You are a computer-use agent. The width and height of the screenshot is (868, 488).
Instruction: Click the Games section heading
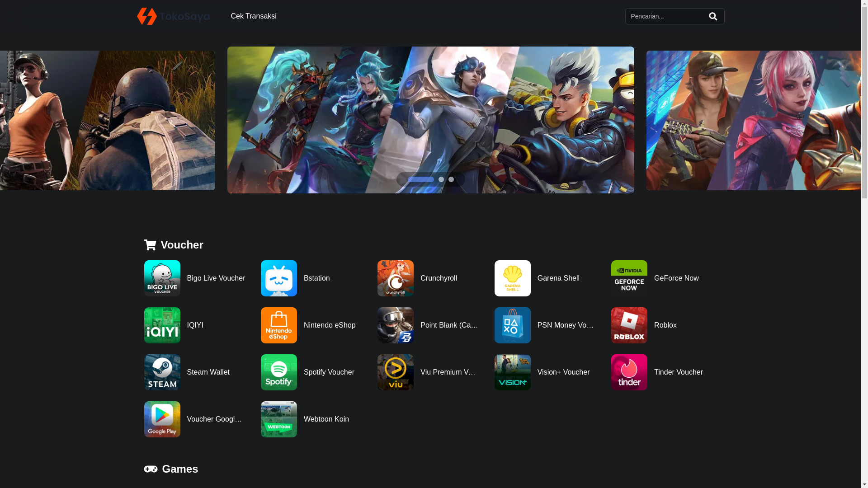[171, 469]
